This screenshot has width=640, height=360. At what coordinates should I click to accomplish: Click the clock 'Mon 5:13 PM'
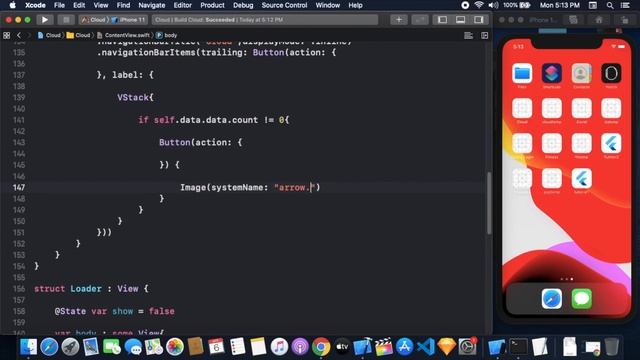[560, 5]
